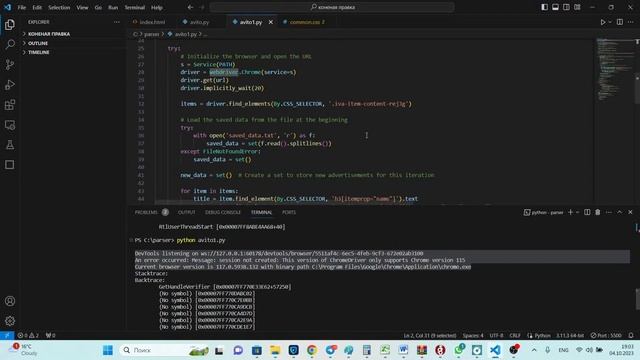This screenshot has width=640, height=360.
Task: Open the Edit menu
Action: pos(37,7)
